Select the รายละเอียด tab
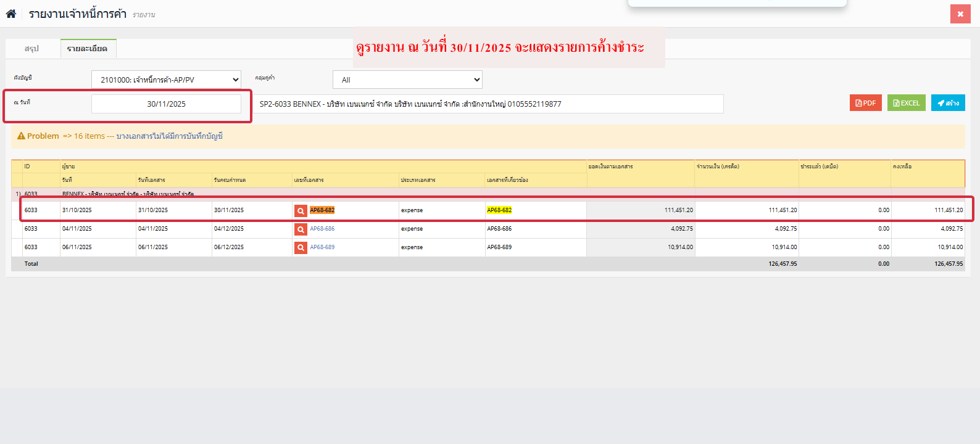Viewport: 980px width, 444px height. [88, 49]
